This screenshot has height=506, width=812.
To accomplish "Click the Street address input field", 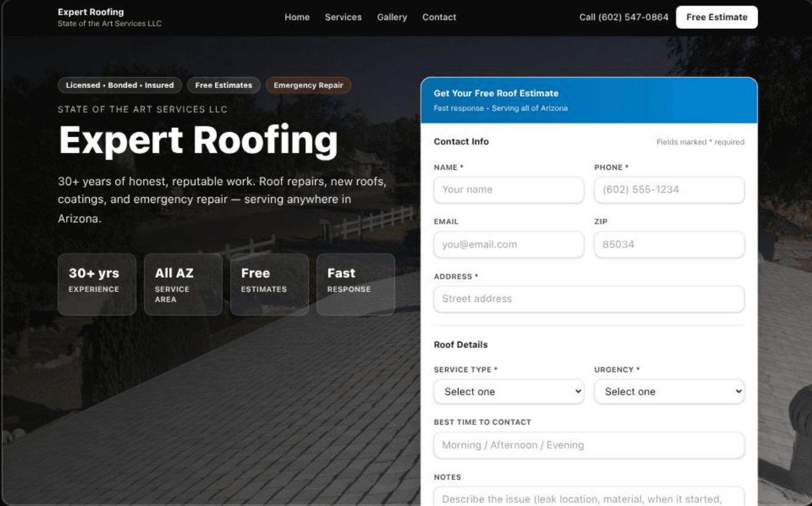I will coord(589,299).
